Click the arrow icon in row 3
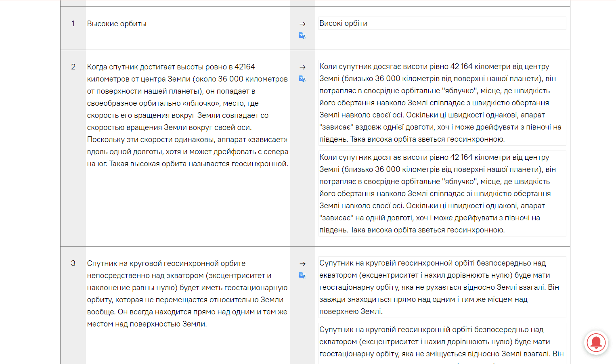The width and height of the screenshot is (616, 364). click(x=302, y=264)
